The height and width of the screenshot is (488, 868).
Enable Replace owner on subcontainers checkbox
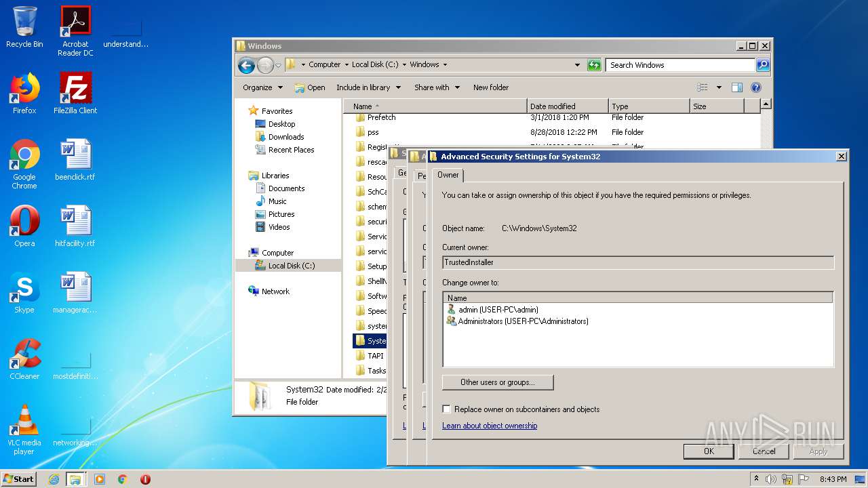(446, 409)
